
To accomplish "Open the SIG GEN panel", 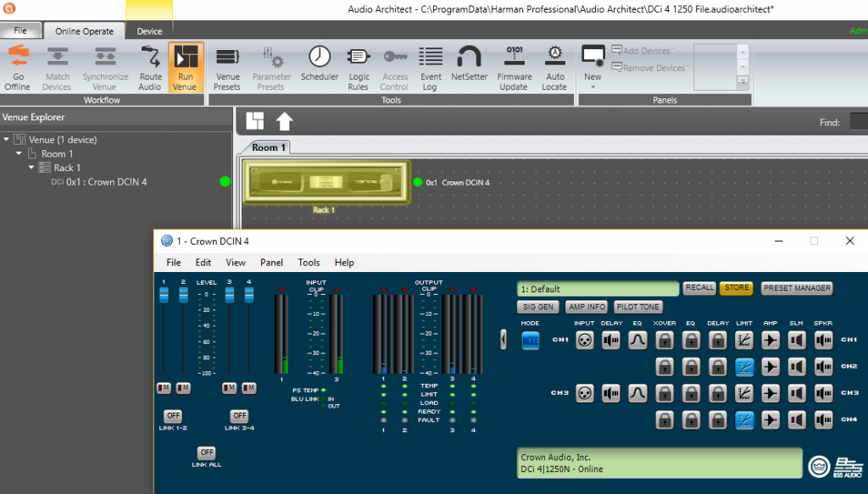I will click(538, 307).
